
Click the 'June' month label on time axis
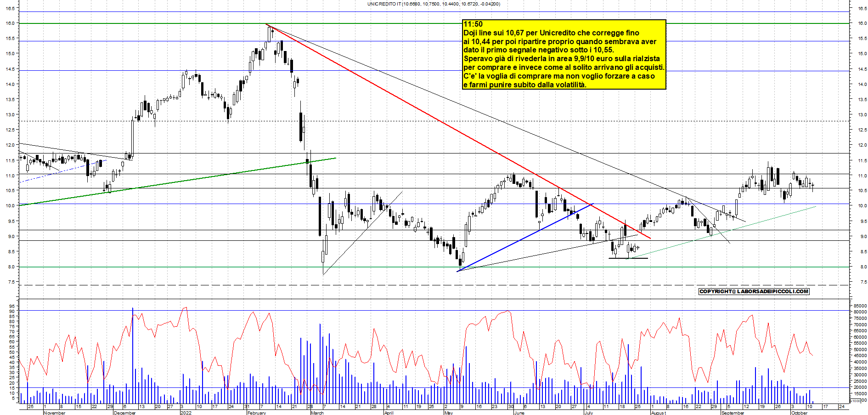tap(519, 413)
